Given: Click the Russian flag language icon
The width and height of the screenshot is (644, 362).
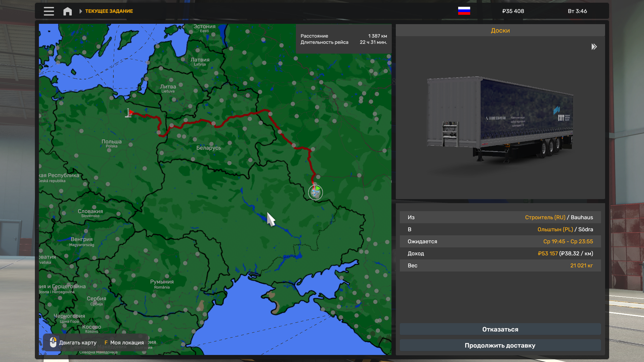Looking at the screenshot, I should (464, 11).
